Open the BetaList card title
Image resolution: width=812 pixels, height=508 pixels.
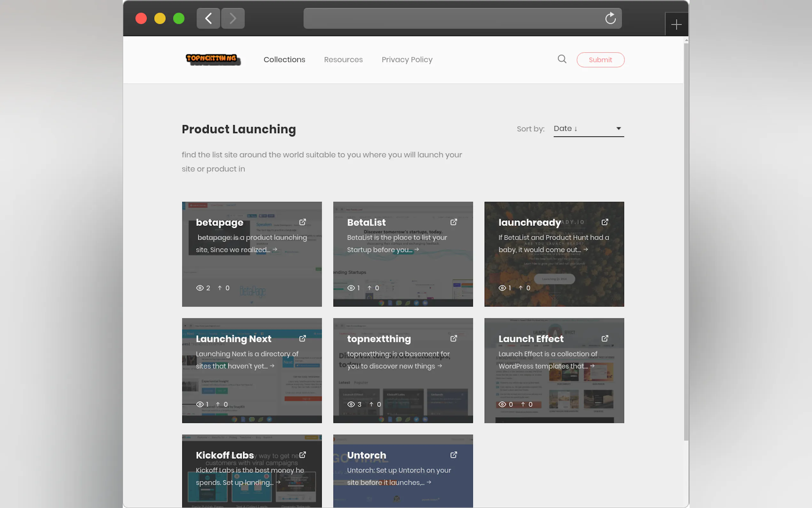(366, 222)
